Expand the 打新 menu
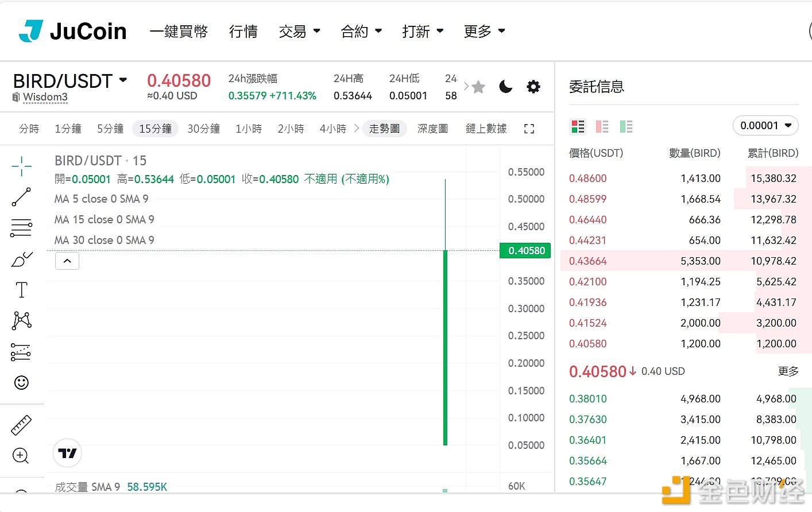Screen dimensions: 812x512 pyautogui.click(x=423, y=32)
